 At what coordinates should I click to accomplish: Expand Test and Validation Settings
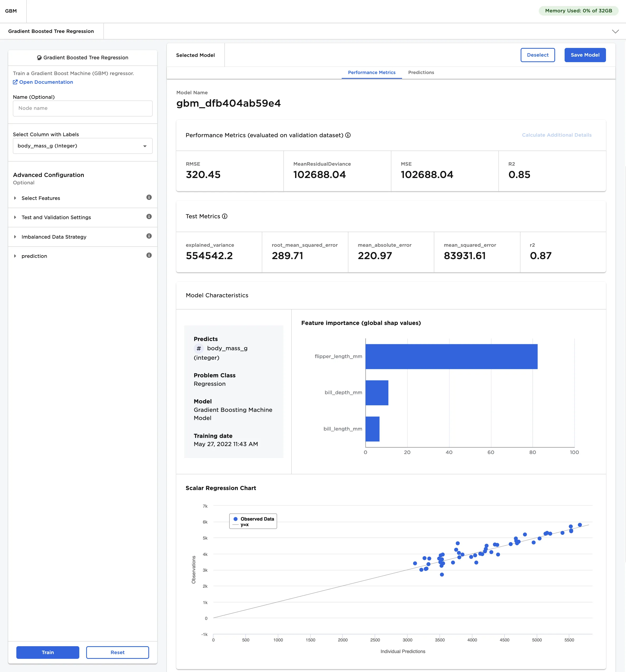coord(56,217)
